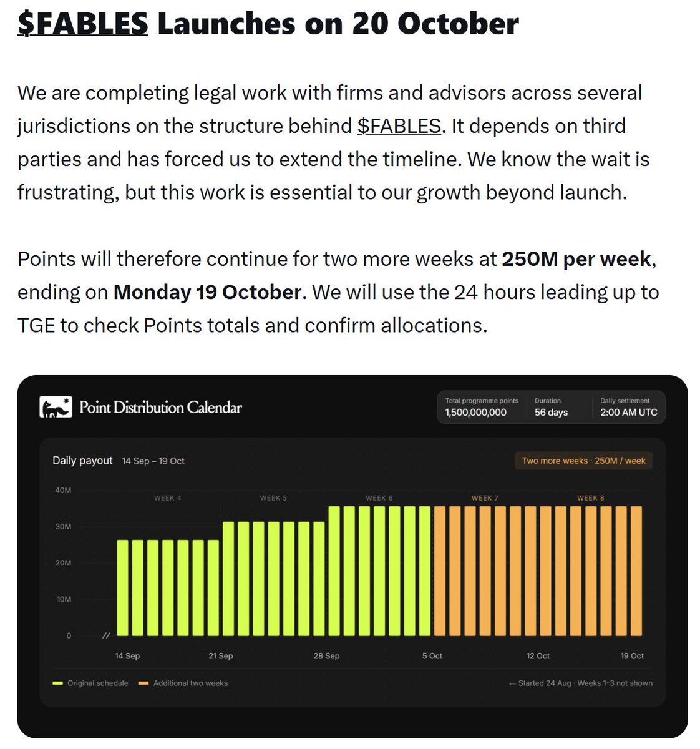
Task: Select the WEEK 4 label on chart
Action: 168,498
